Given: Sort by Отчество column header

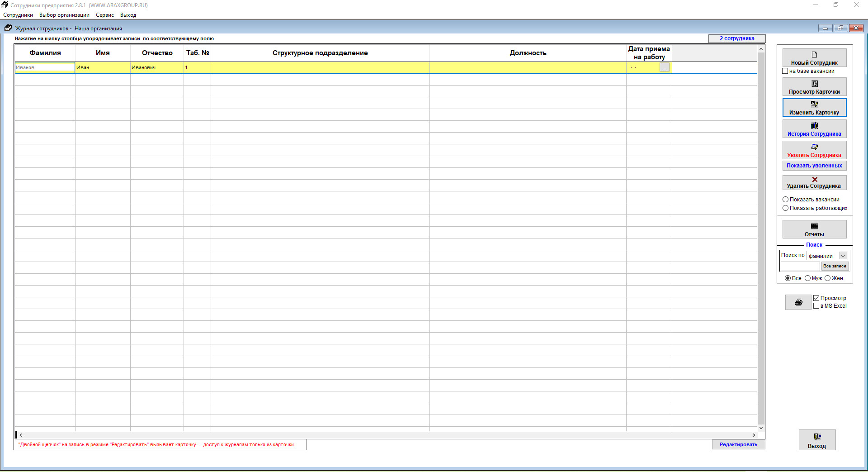Looking at the screenshot, I should pos(157,53).
